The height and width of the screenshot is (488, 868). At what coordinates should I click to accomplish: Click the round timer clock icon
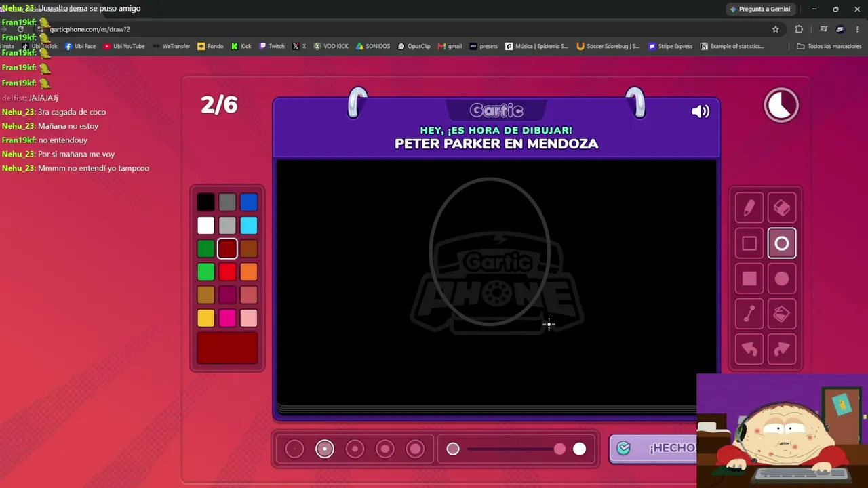click(781, 105)
